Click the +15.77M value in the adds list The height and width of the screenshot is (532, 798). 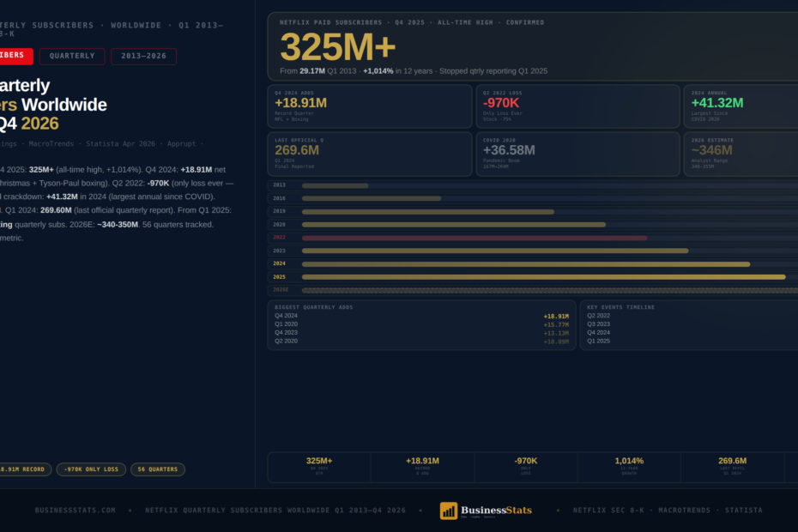556,325
